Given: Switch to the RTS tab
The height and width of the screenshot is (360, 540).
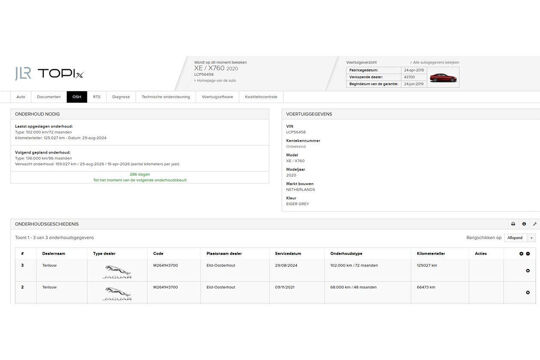Looking at the screenshot, I should point(97,97).
